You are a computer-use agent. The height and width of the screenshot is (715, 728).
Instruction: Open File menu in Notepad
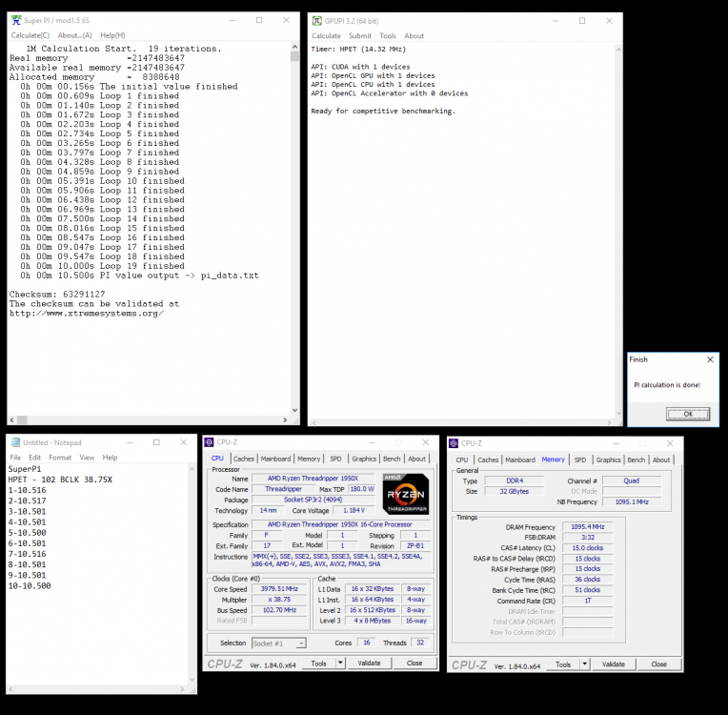click(15, 458)
